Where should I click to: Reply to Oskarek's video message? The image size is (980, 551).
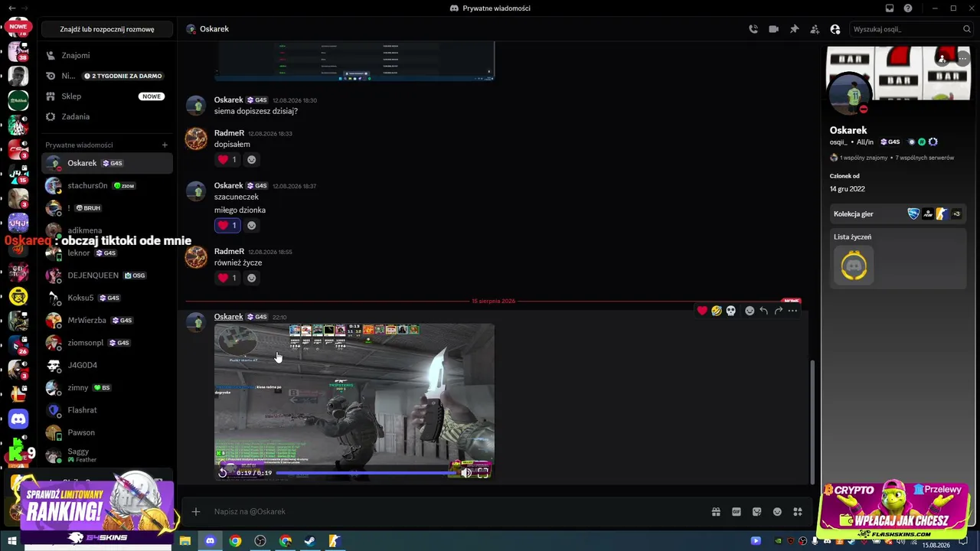764,311
